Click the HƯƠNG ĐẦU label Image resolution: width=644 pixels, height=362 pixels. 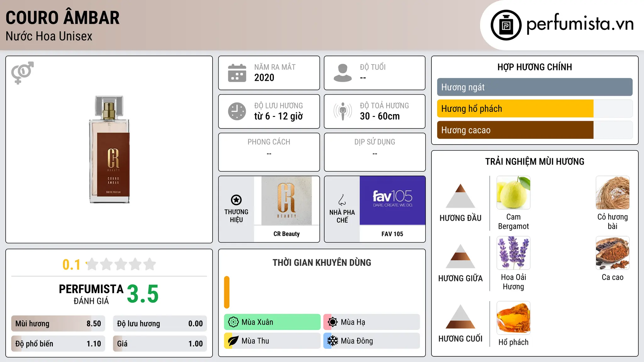460,218
